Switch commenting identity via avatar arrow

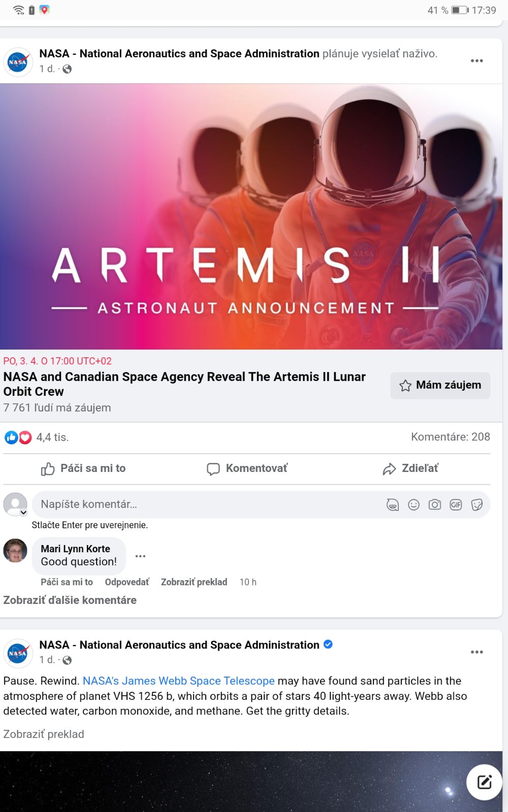[x=23, y=513]
